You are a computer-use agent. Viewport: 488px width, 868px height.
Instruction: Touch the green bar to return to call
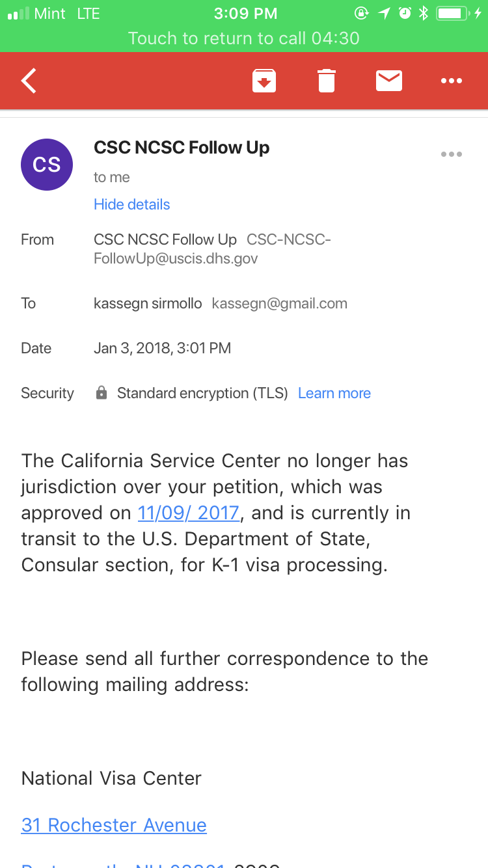point(244,38)
